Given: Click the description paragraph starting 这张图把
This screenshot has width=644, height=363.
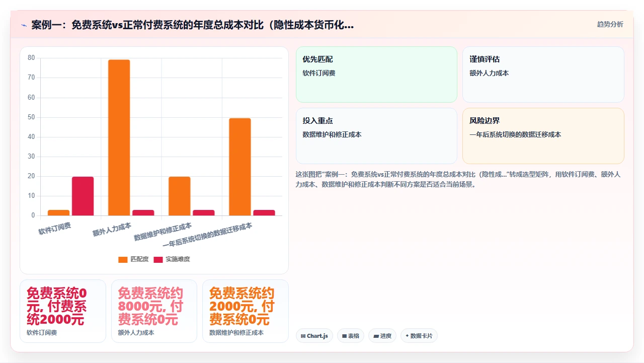Looking at the screenshot, I should point(458,179).
